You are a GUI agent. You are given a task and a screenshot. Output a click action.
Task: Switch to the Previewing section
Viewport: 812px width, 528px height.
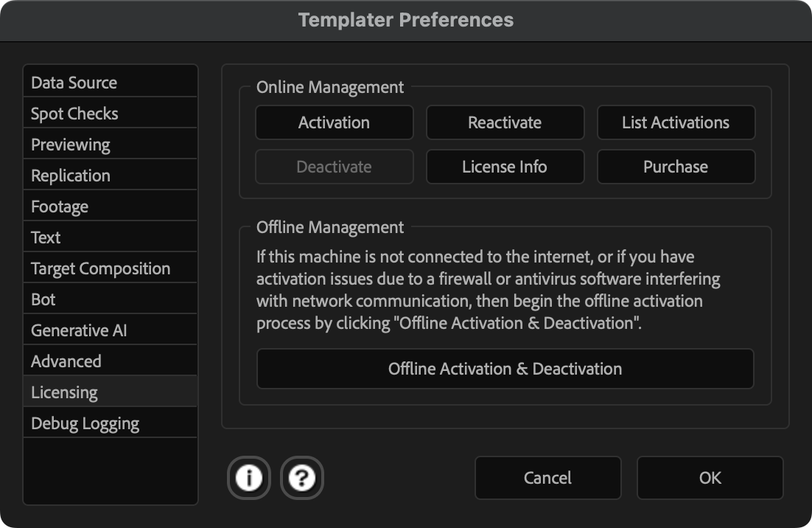[110, 145]
